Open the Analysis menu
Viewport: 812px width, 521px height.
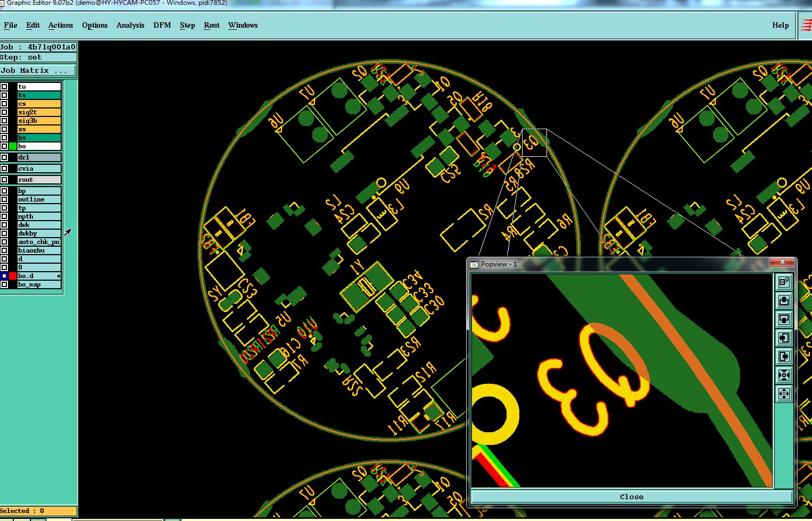(130, 25)
